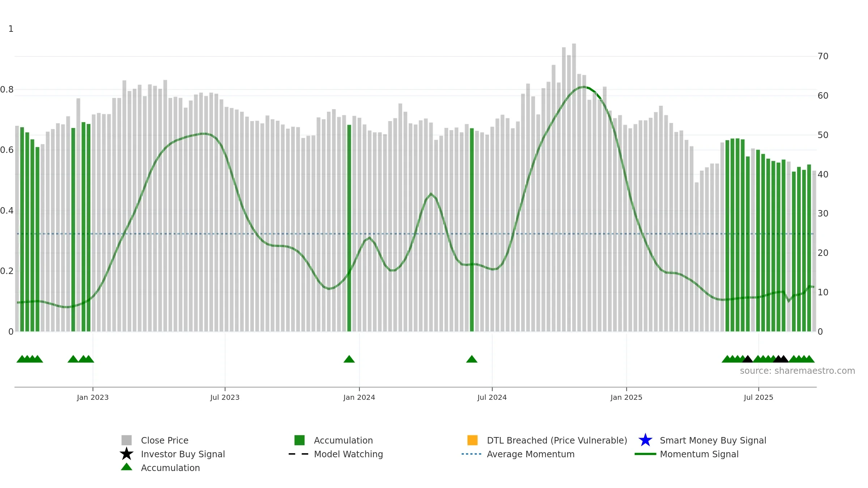The height and width of the screenshot is (488, 868).
Task: Click the green Momentum Signal legend line
Action: click(645, 454)
